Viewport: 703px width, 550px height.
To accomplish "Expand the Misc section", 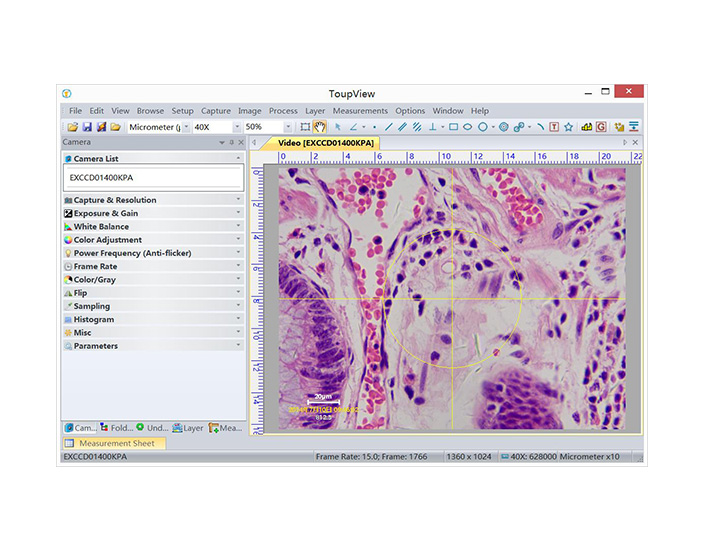I will [x=153, y=333].
